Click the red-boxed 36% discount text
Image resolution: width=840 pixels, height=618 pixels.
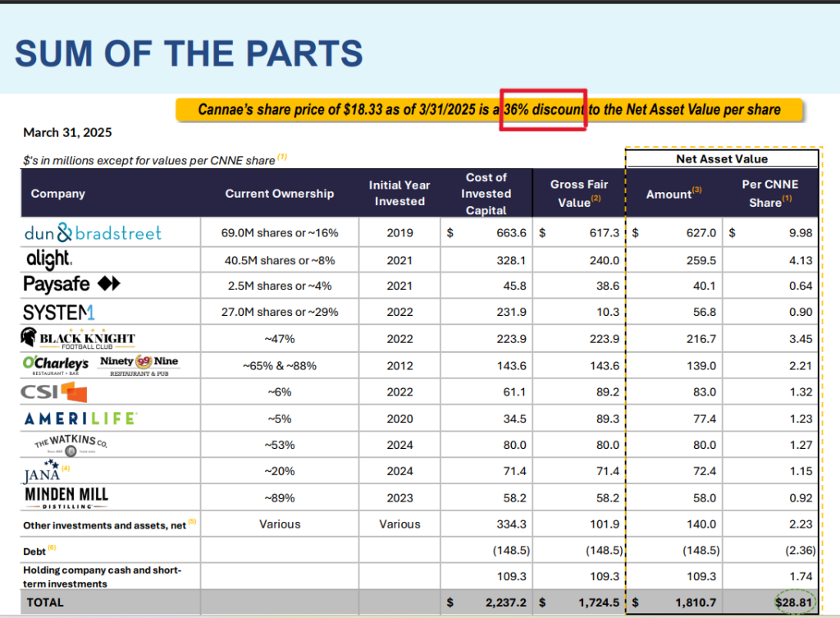[543, 109]
